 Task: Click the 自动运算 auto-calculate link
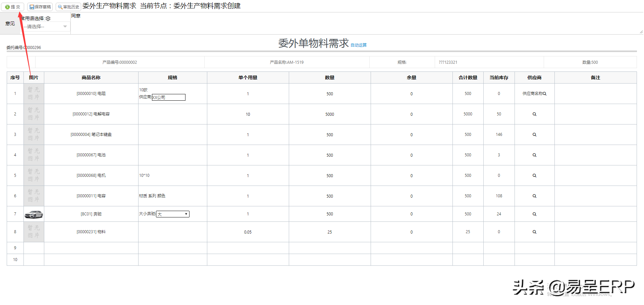(x=359, y=45)
